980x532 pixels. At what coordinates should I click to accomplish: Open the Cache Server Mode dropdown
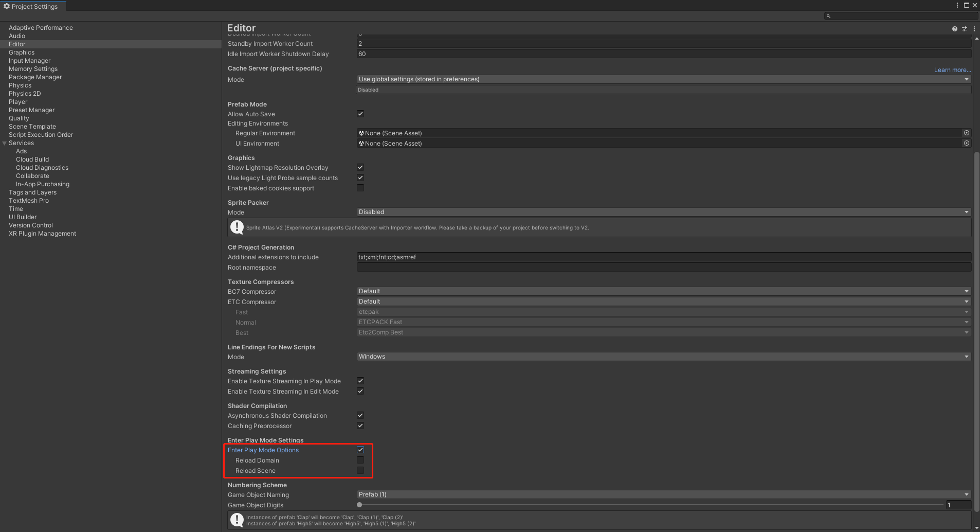tap(663, 79)
